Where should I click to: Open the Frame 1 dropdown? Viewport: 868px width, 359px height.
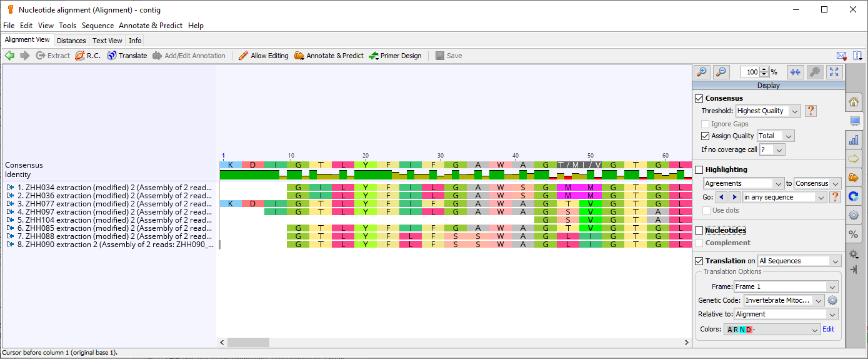[x=786, y=286]
